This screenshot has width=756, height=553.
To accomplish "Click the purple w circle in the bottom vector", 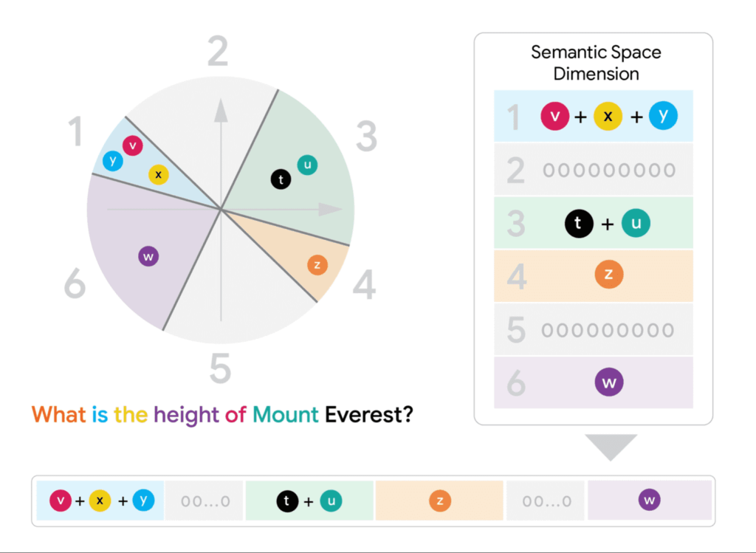I will click(x=650, y=500).
